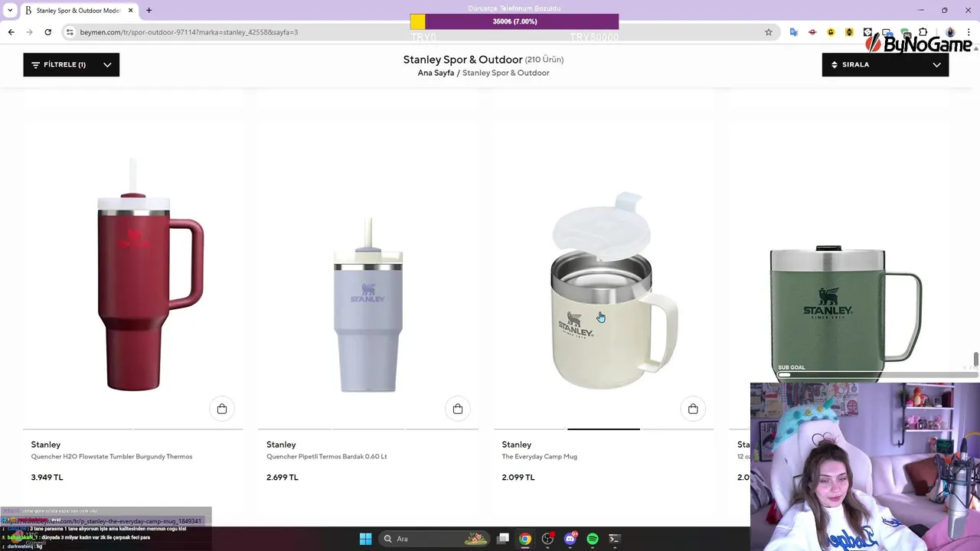Open terminal app from taskbar
980x551 pixels.
click(614, 539)
